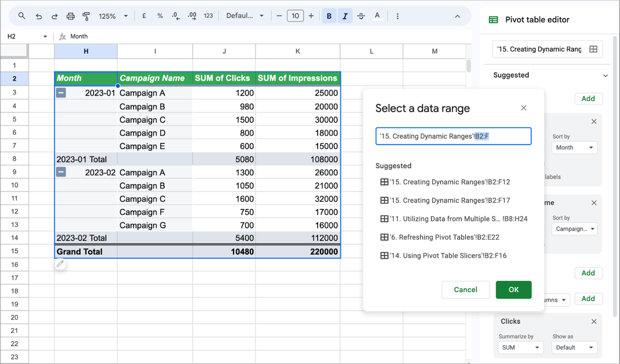
Task: Increase decimal places icon
Action: pyautogui.click(x=192, y=16)
